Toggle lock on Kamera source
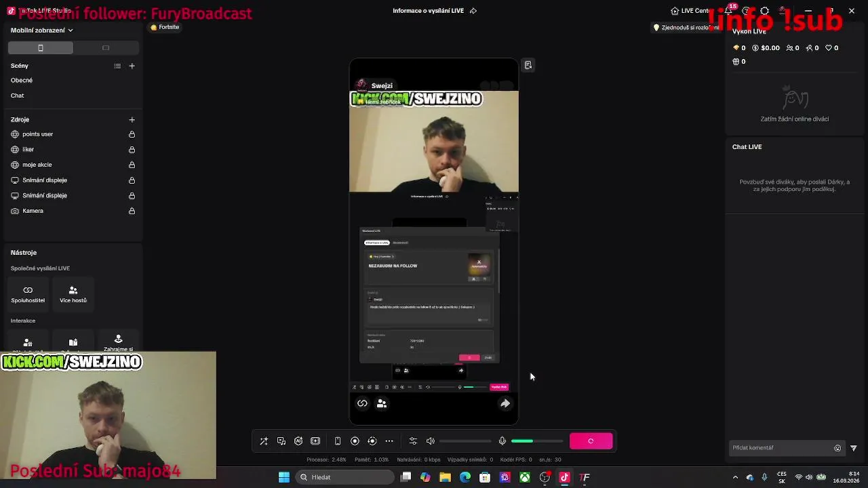The image size is (868, 488). coord(132,211)
